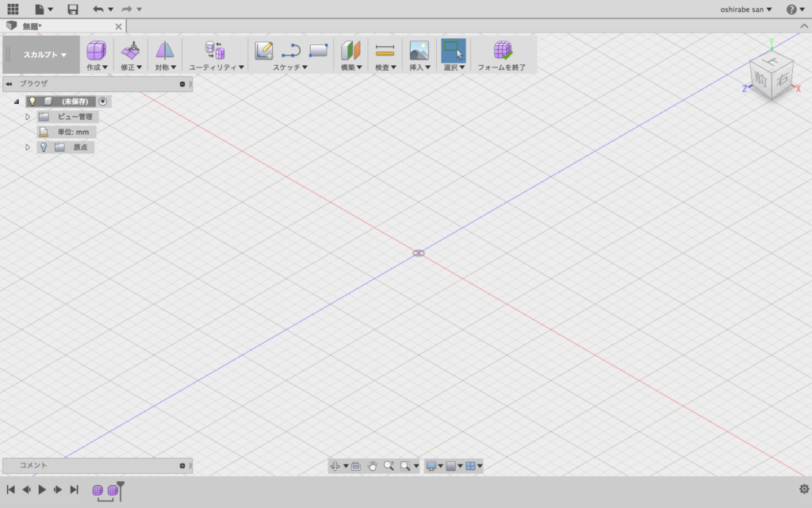Expand the ビュー管理 folder
Viewport: 812px width, 508px height.
pyautogui.click(x=28, y=117)
